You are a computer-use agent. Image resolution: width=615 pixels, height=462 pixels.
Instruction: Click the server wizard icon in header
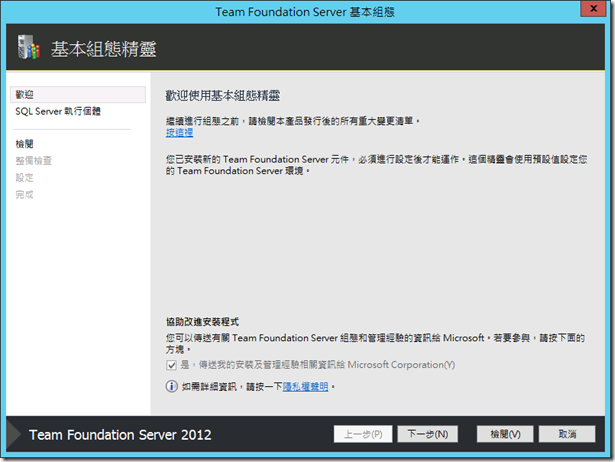pyautogui.click(x=29, y=47)
